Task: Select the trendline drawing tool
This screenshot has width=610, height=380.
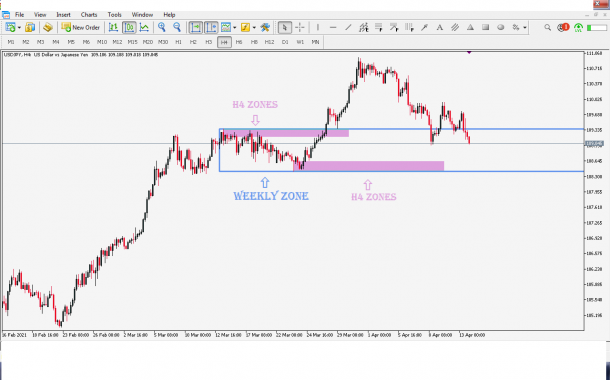Action: tap(348, 28)
